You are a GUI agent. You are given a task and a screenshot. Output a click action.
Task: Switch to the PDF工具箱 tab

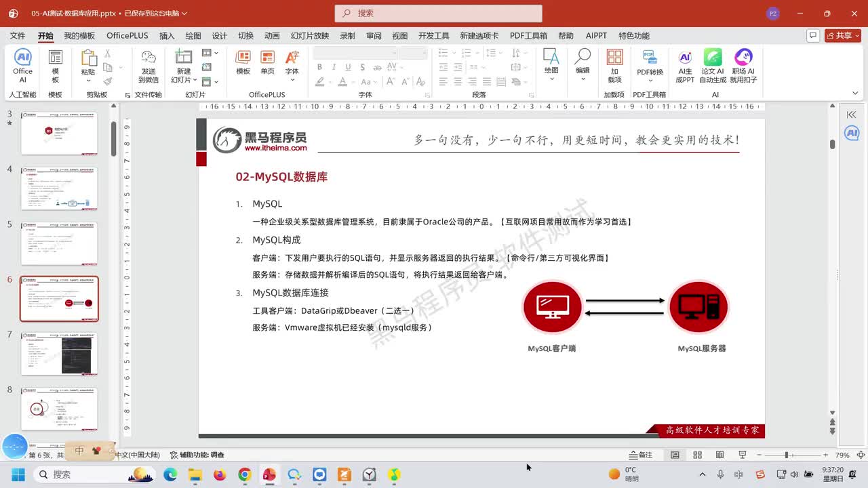click(528, 36)
